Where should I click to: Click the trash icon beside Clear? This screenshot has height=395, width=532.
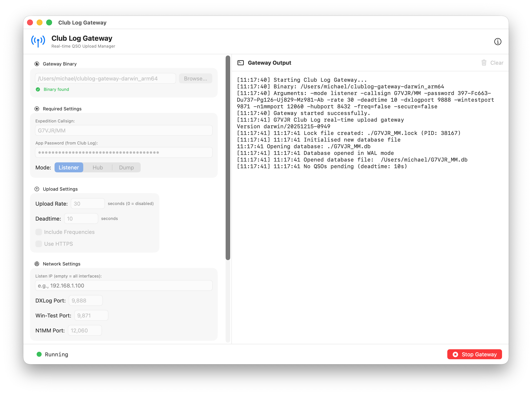point(484,63)
